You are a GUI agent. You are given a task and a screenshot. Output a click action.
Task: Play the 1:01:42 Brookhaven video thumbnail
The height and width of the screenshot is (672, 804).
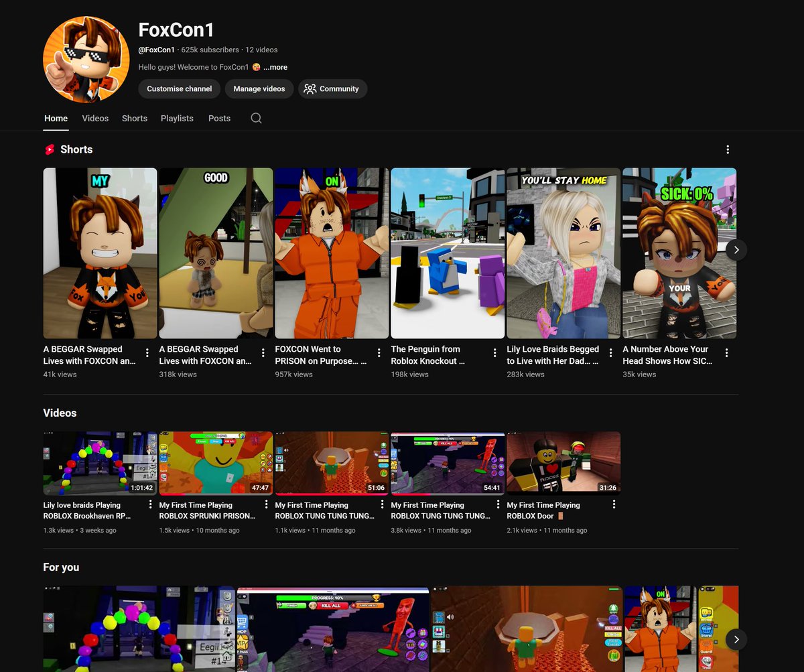[x=100, y=463]
